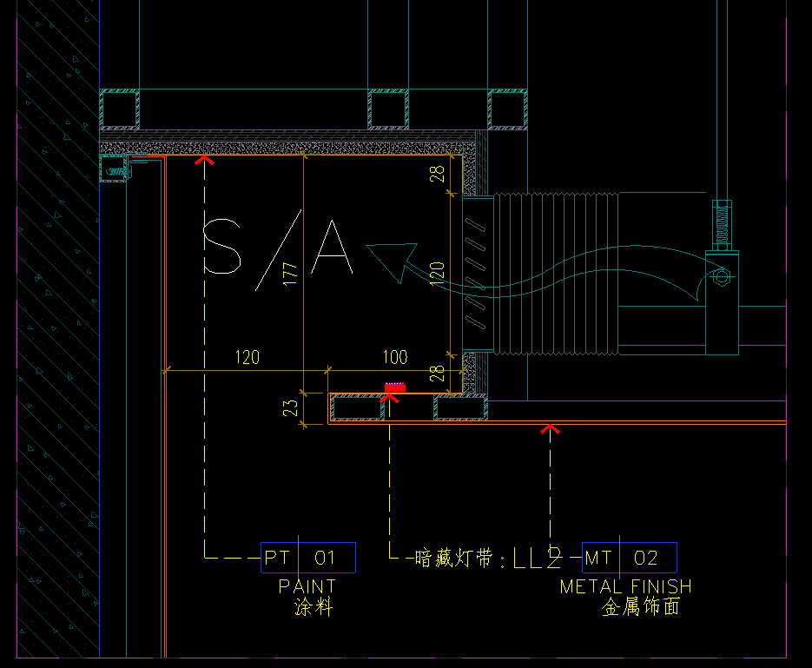This screenshot has height=668, width=812.
Task: Click the MT 02 material tag box
Action: pyautogui.click(x=629, y=558)
